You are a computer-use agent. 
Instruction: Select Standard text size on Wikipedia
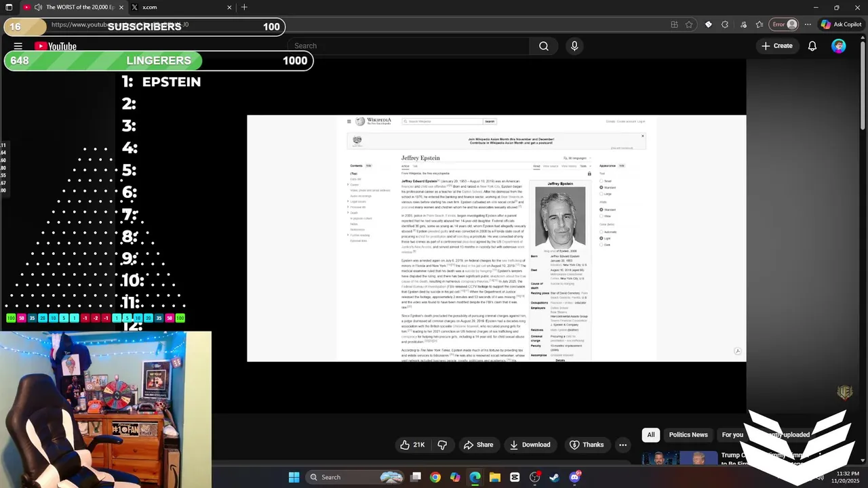pos(601,187)
